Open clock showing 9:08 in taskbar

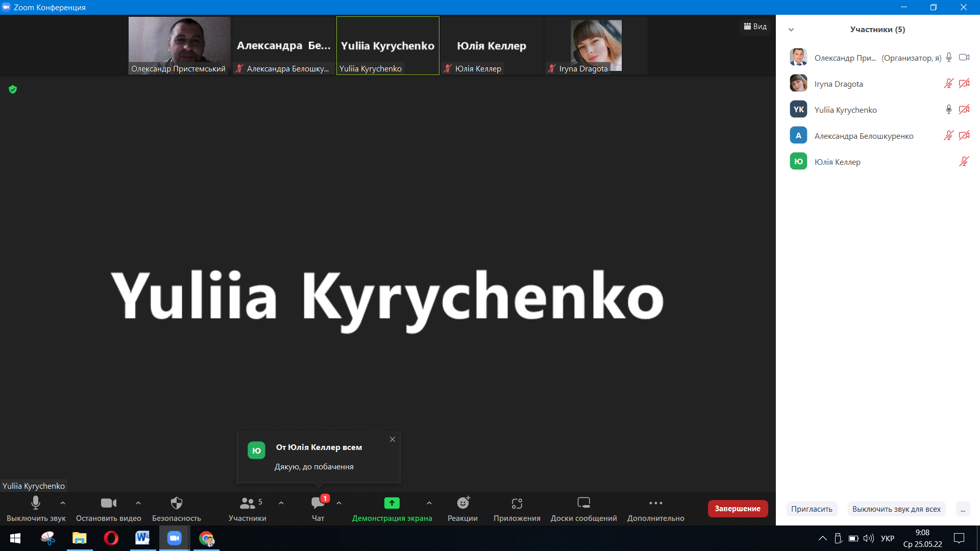click(x=923, y=538)
